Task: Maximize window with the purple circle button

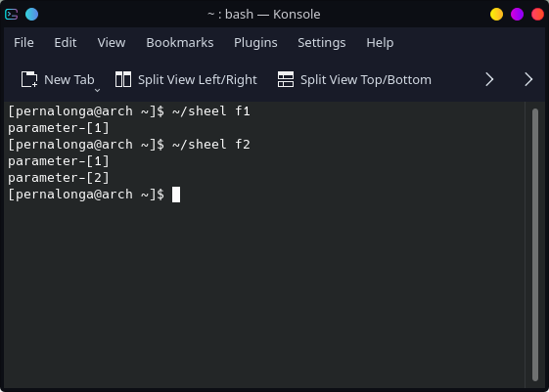Action: tap(517, 15)
